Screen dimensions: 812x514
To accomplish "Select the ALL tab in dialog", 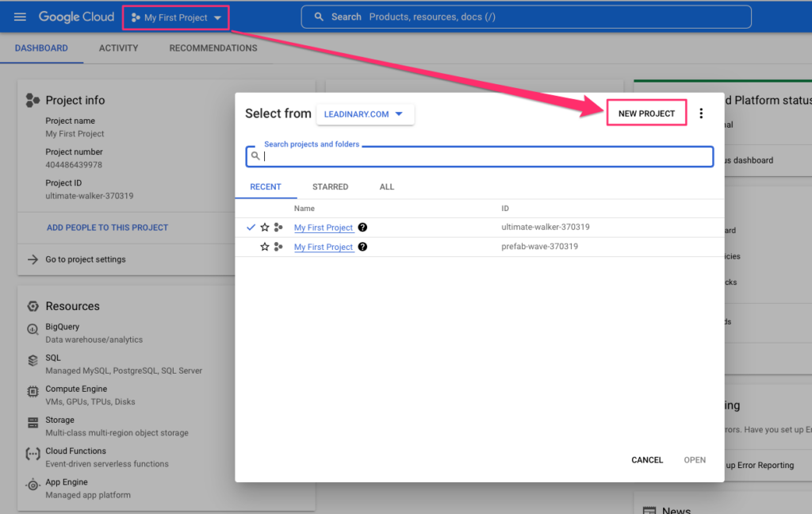I will click(x=387, y=187).
